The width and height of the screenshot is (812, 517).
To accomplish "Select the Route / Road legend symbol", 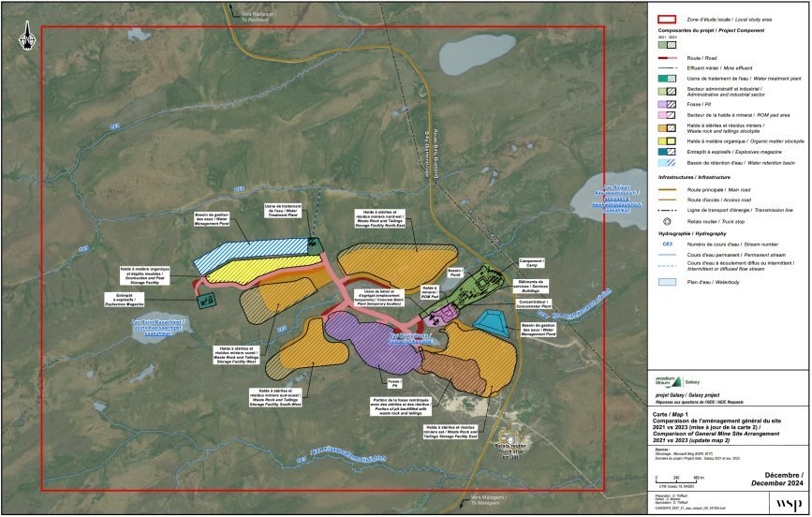I will coord(667,58).
